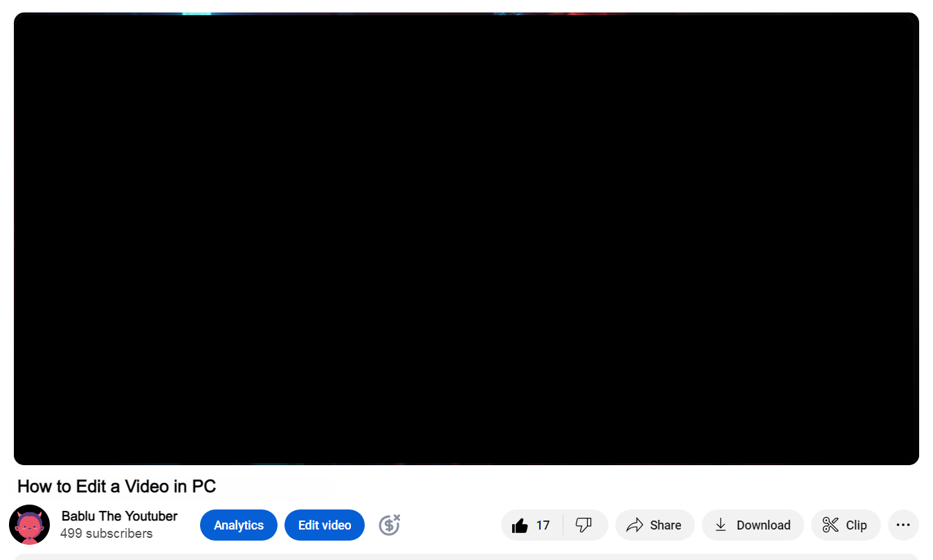The image size is (933, 560).
Task: Click the Edit video button
Action: pos(325,525)
